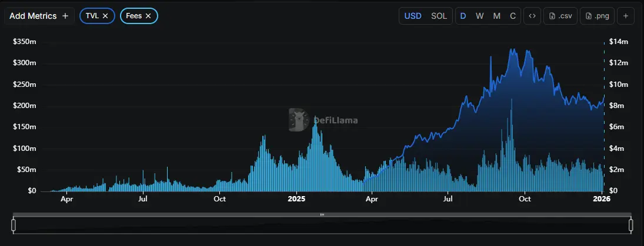Switch denomination to USD

click(x=413, y=16)
